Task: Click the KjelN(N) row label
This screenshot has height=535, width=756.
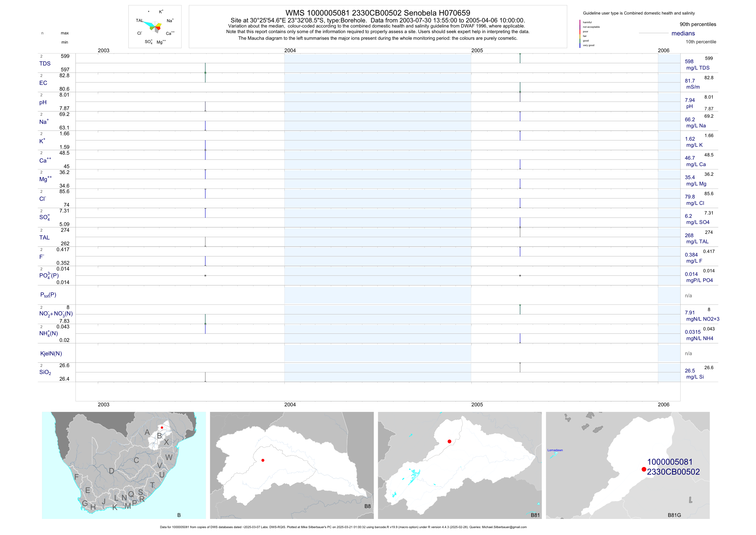Action: click(x=51, y=354)
